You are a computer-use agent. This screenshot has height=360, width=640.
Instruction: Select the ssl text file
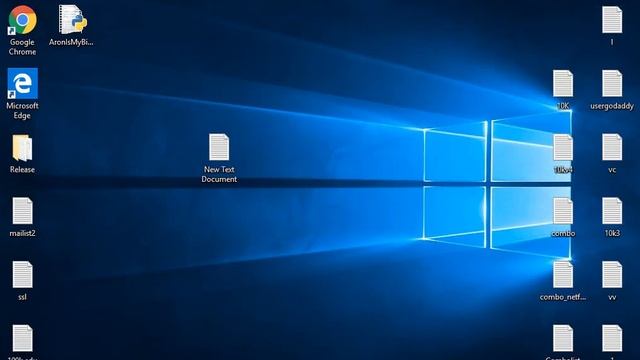coord(22,275)
